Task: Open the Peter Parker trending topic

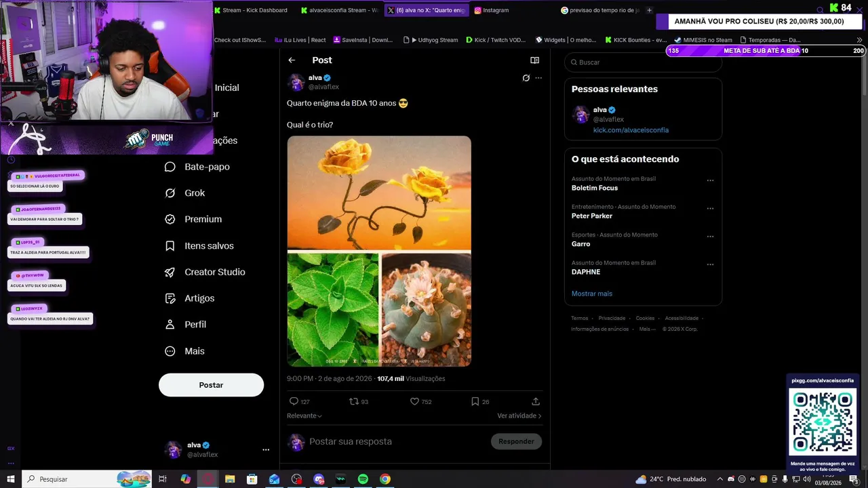Action: point(592,216)
